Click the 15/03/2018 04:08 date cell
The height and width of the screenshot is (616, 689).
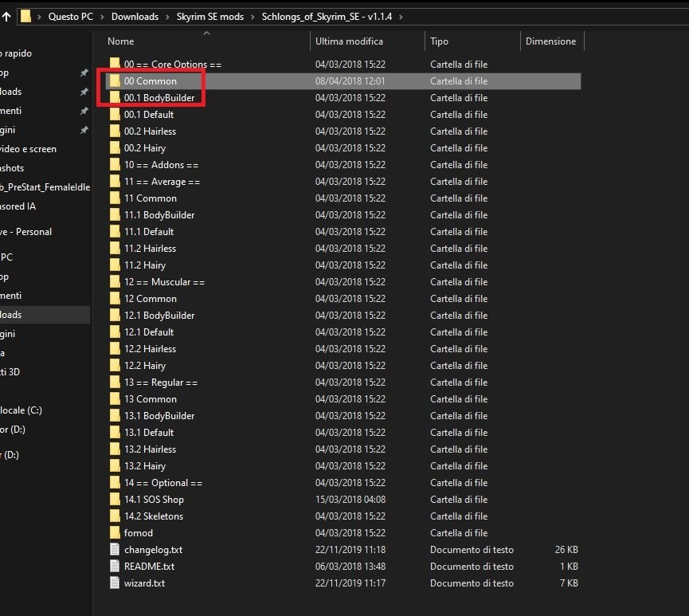pos(350,499)
